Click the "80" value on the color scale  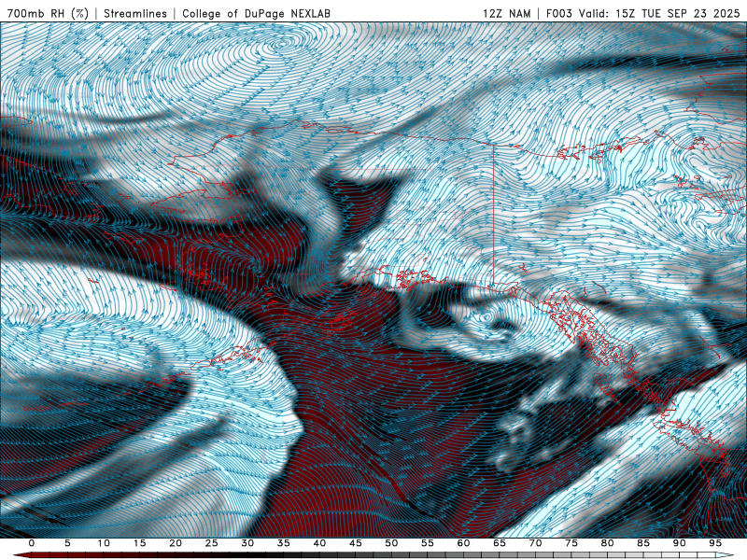coord(608,543)
